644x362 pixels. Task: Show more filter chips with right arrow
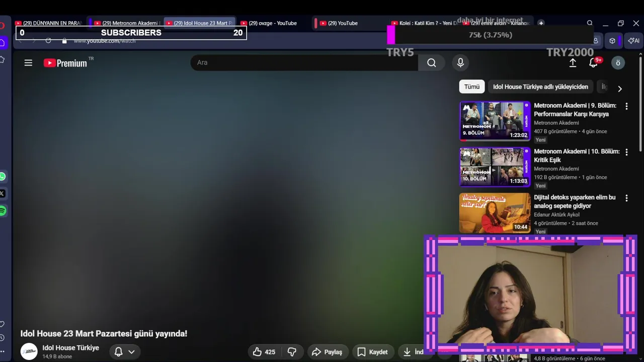620,88
